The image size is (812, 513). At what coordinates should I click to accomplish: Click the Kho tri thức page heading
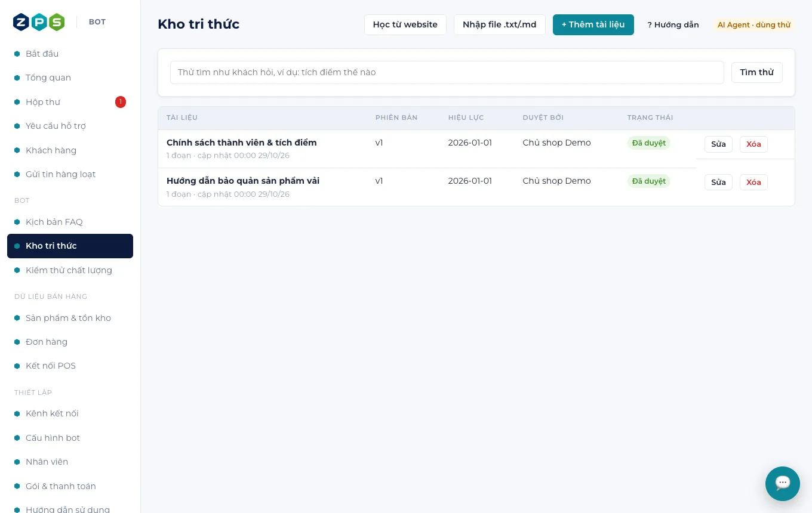[199, 24]
